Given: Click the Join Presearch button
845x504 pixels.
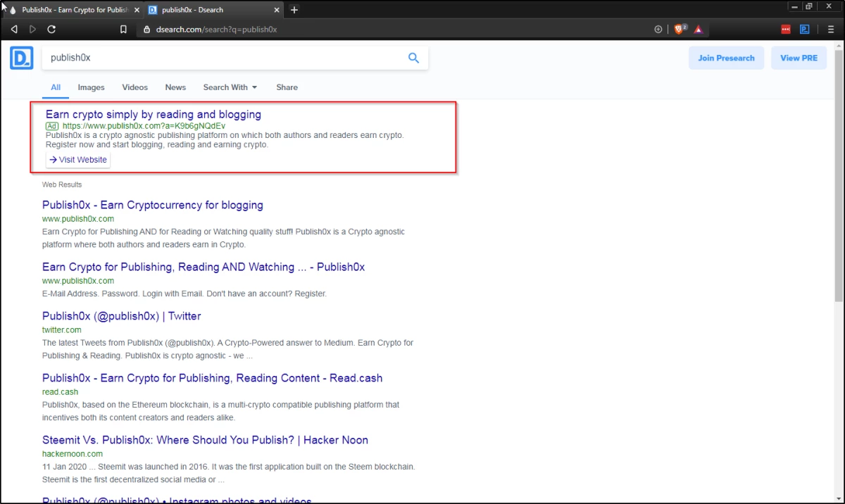Looking at the screenshot, I should click(726, 58).
